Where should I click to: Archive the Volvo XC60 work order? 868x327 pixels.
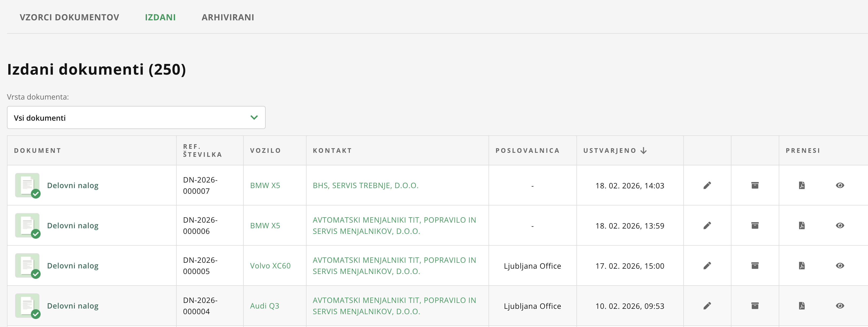tap(755, 265)
